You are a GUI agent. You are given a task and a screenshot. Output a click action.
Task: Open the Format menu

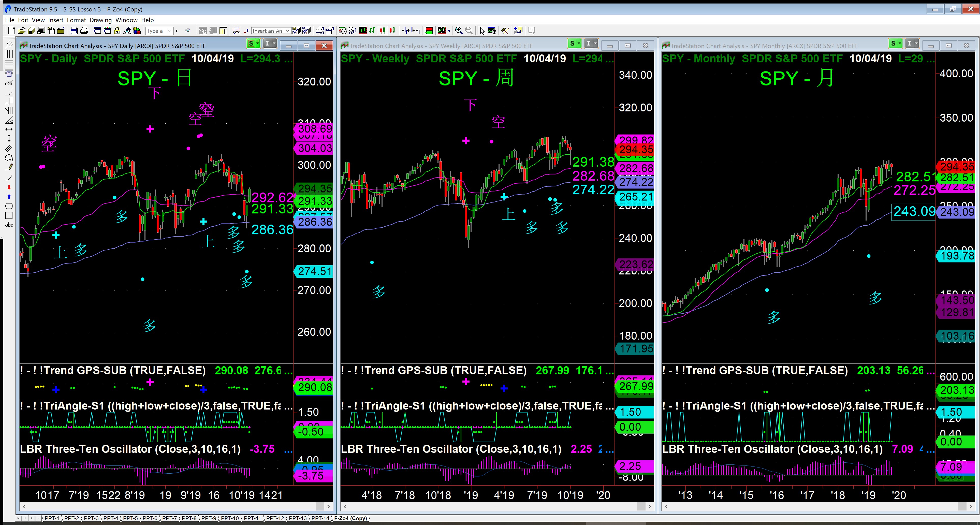[77, 20]
